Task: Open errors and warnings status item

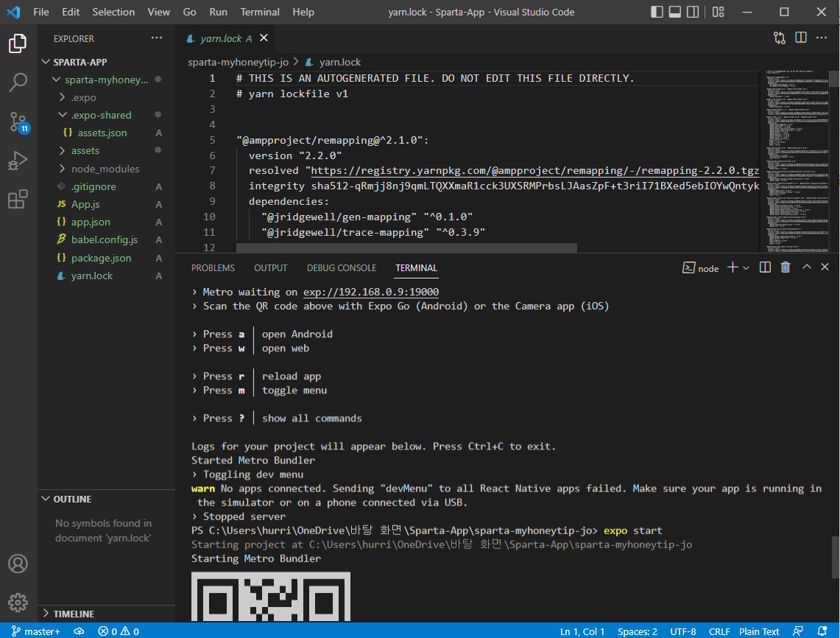Action: coord(119,631)
